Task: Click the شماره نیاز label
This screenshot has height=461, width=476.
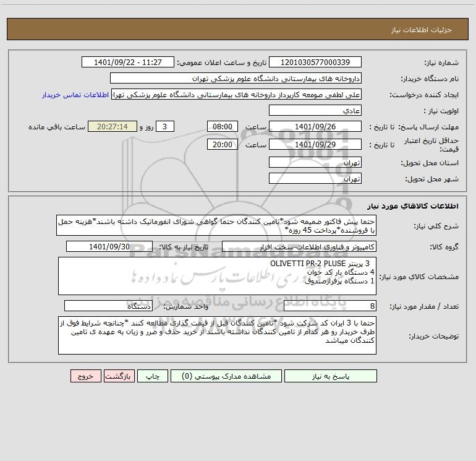Action: [x=441, y=63]
